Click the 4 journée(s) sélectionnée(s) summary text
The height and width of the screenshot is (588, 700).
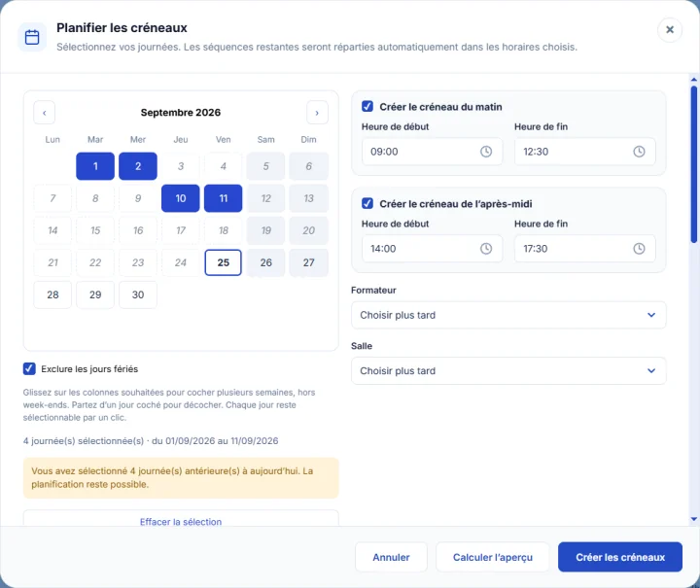(151, 441)
